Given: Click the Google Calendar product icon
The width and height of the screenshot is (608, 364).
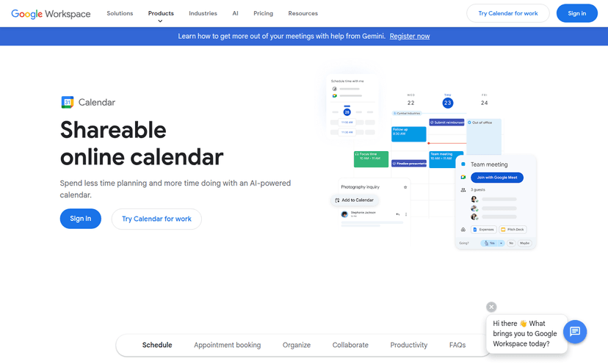Looking at the screenshot, I should (x=68, y=102).
